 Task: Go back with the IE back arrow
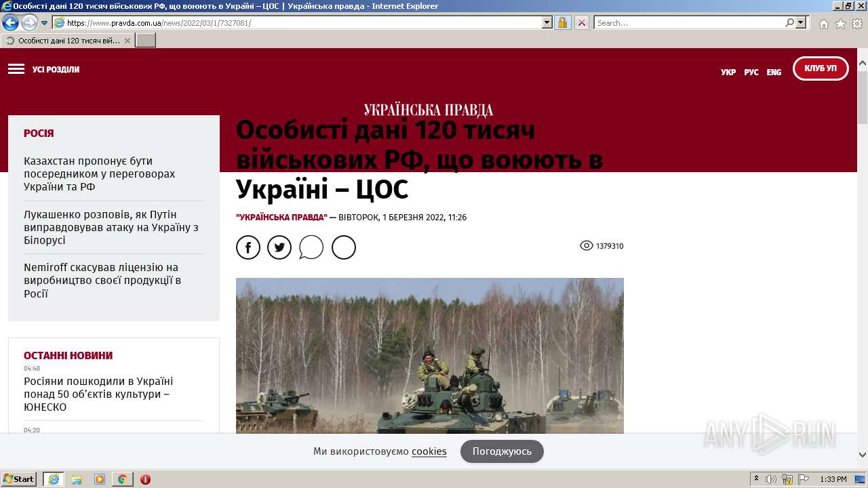tap(10, 22)
